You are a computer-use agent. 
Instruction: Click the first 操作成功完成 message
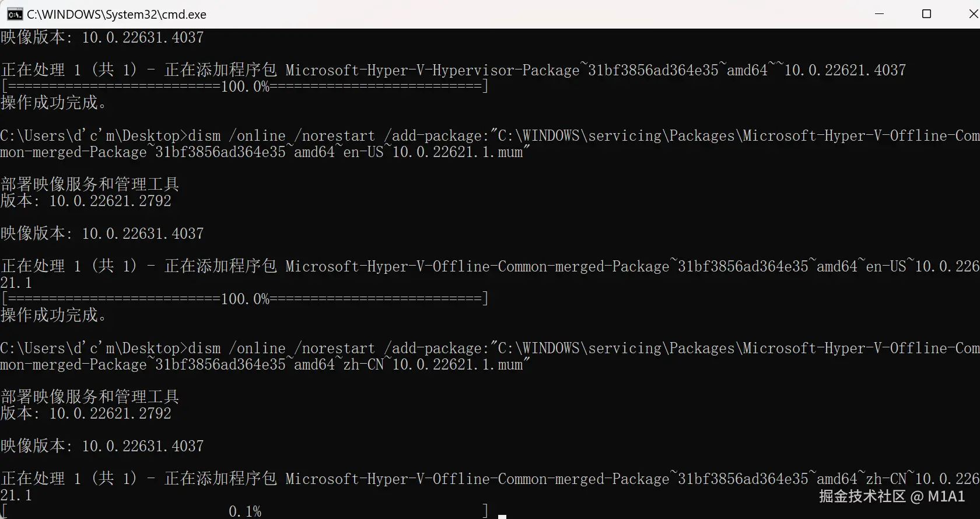pyautogui.click(x=54, y=103)
